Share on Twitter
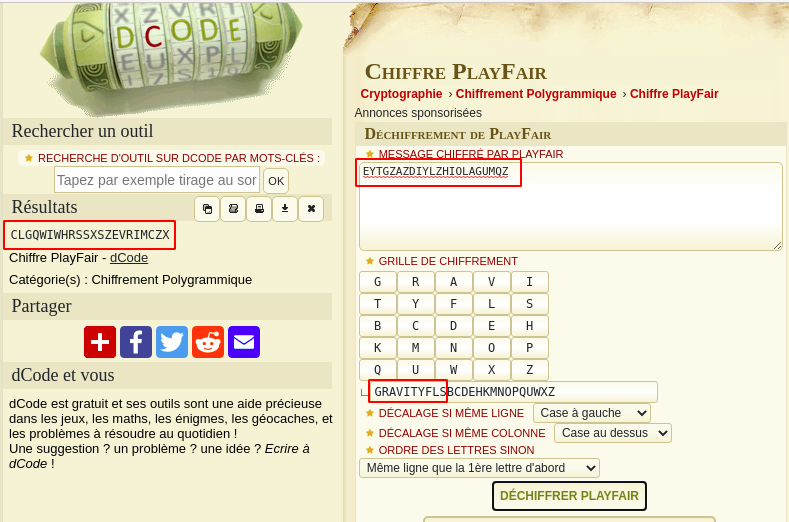 172,342
